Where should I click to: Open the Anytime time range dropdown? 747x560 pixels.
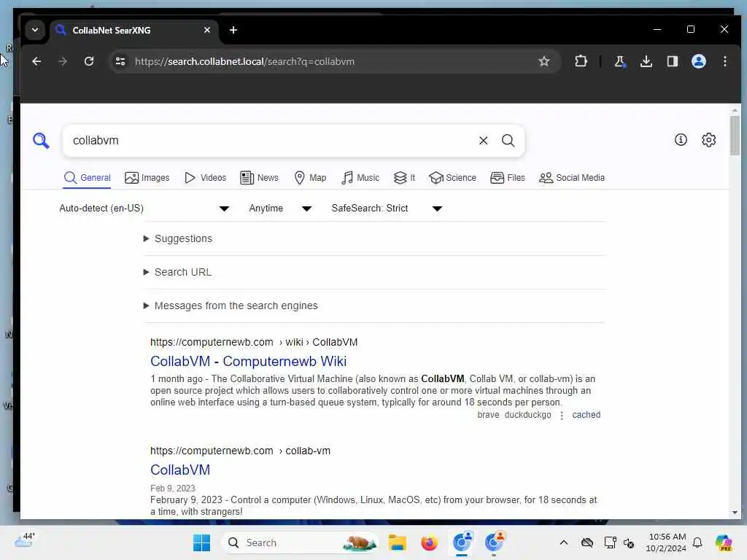click(281, 209)
